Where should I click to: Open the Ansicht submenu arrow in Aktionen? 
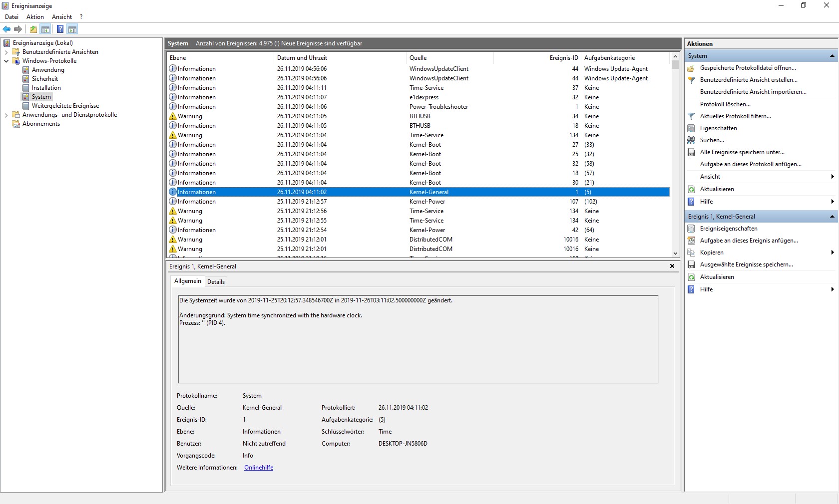point(833,177)
